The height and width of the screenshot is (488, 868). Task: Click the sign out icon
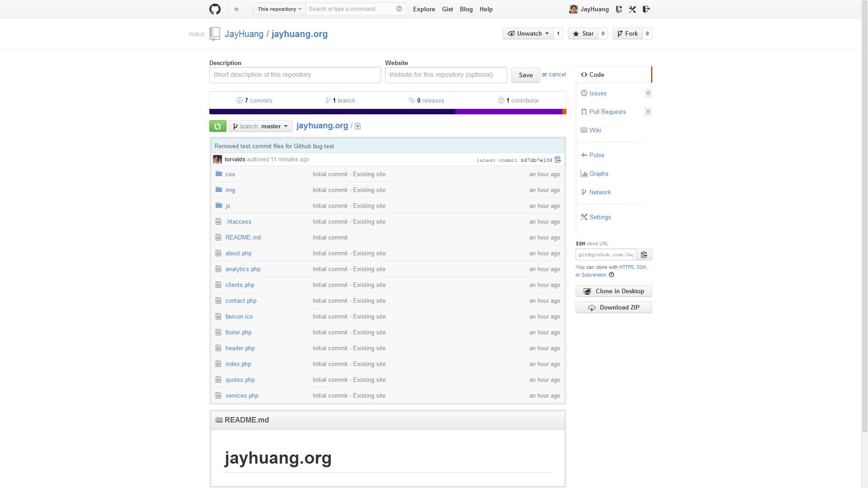point(646,9)
